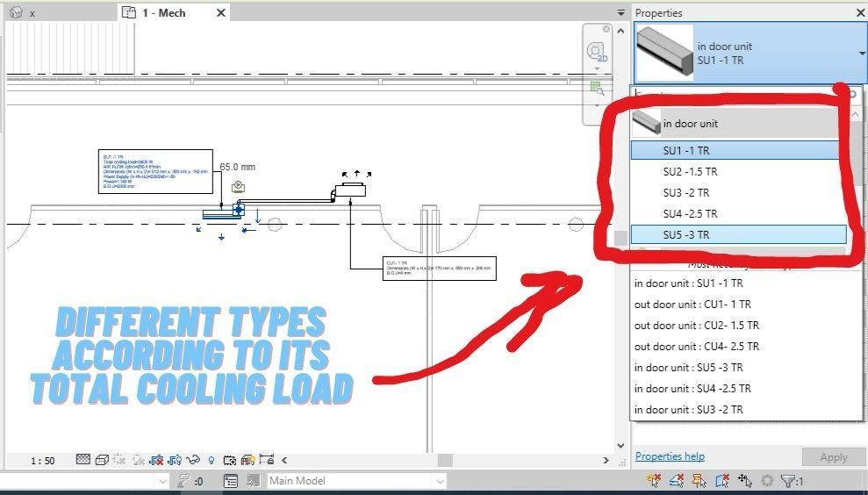868x495 pixels.
Task: Open the Detail Level control in view bar
Action: click(83, 460)
